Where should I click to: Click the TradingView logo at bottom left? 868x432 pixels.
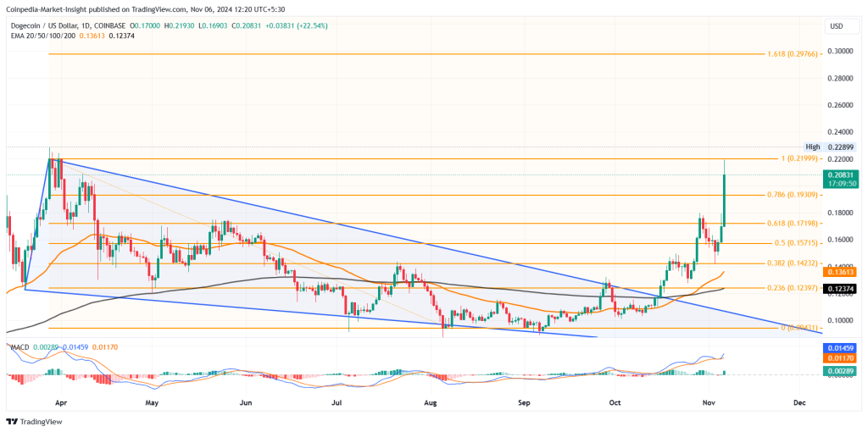click(x=34, y=422)
